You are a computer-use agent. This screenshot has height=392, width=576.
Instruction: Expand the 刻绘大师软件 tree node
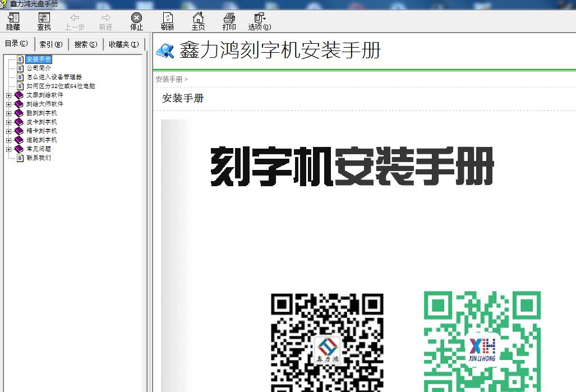click(x=9, y=104)
